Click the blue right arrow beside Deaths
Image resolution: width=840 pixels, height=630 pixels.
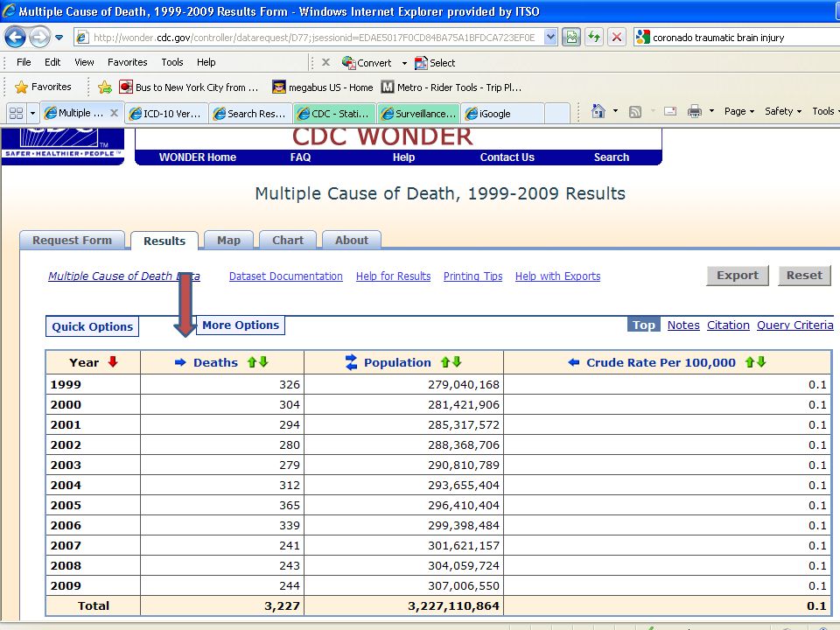tap(180, 362)
